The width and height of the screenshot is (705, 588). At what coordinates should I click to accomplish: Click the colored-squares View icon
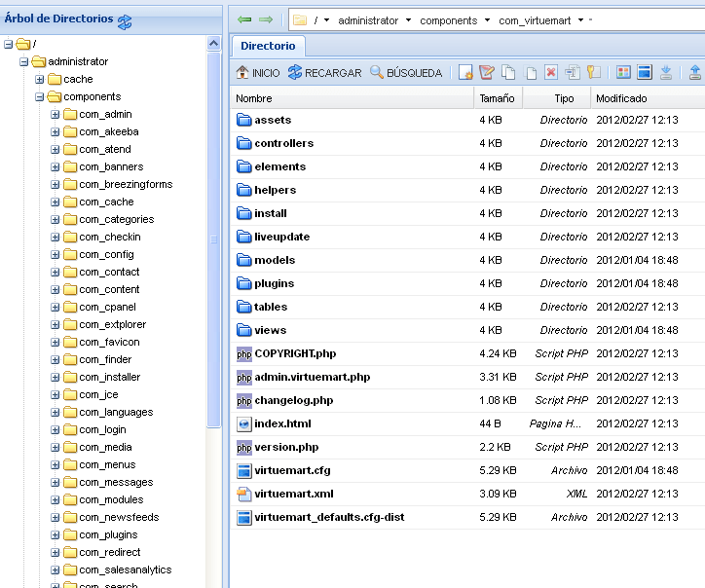(x=623, y=72)
